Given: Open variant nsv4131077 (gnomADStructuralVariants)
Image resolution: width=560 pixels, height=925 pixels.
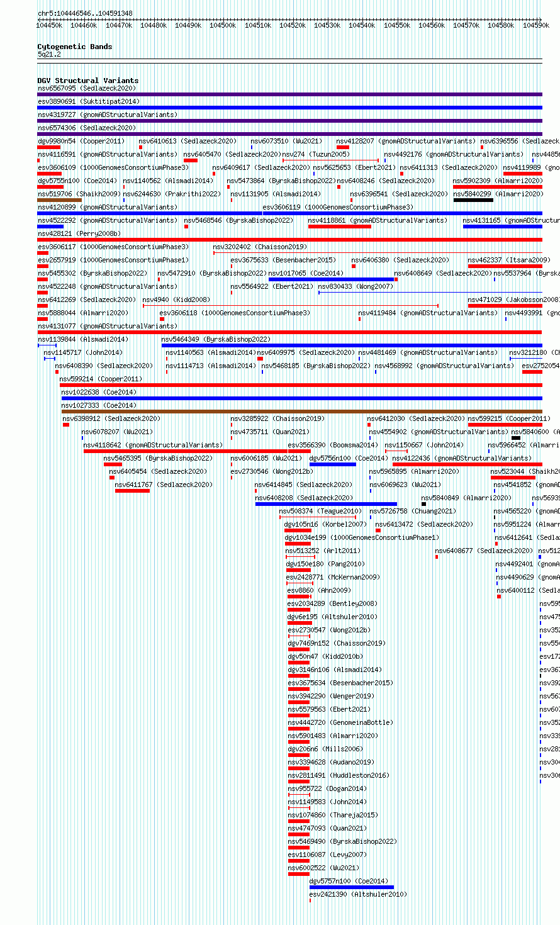Looking at the screenshot, I should [108, 327].
